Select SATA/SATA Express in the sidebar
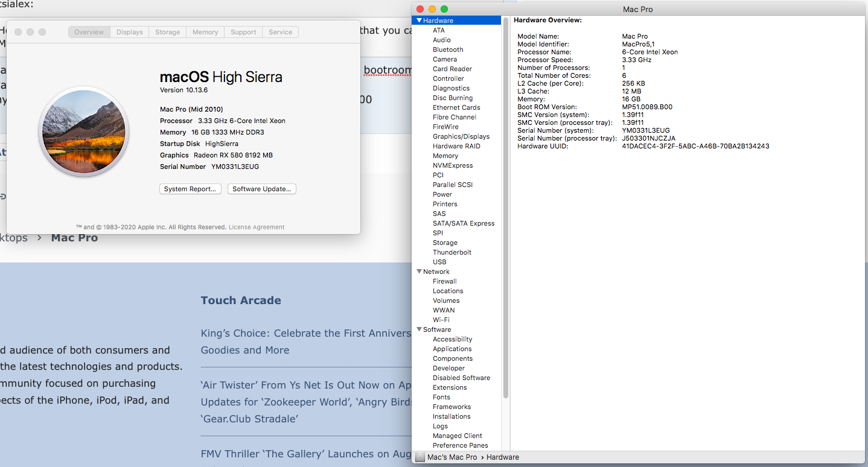This screenshot has width=868, height=467. (464, 223)
